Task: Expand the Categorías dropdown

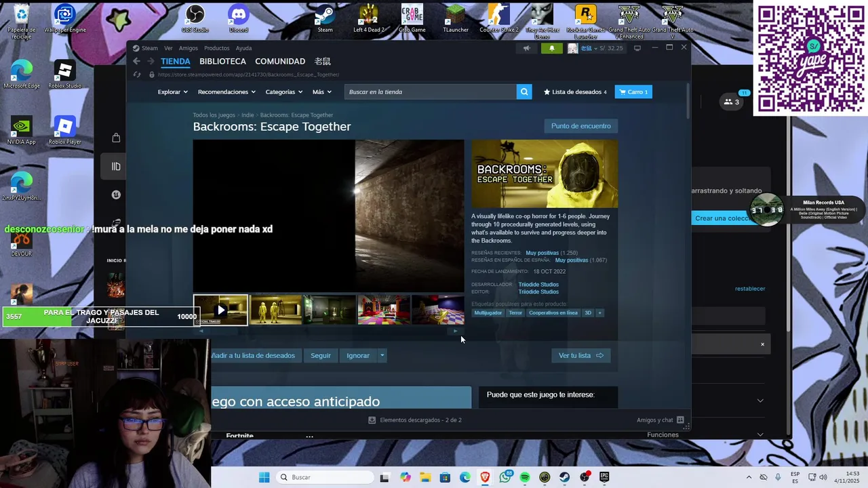Action: pyautogui.click(x=283, y=91)
